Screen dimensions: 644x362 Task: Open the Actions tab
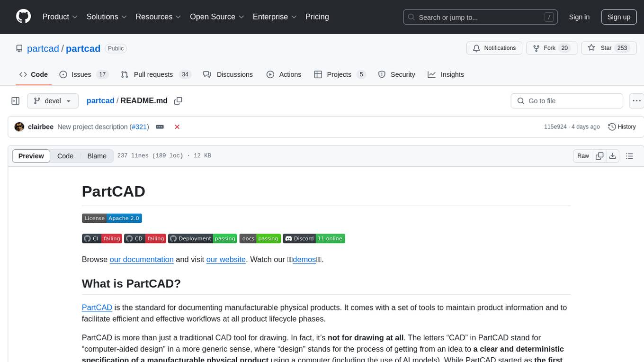point(284,74)
